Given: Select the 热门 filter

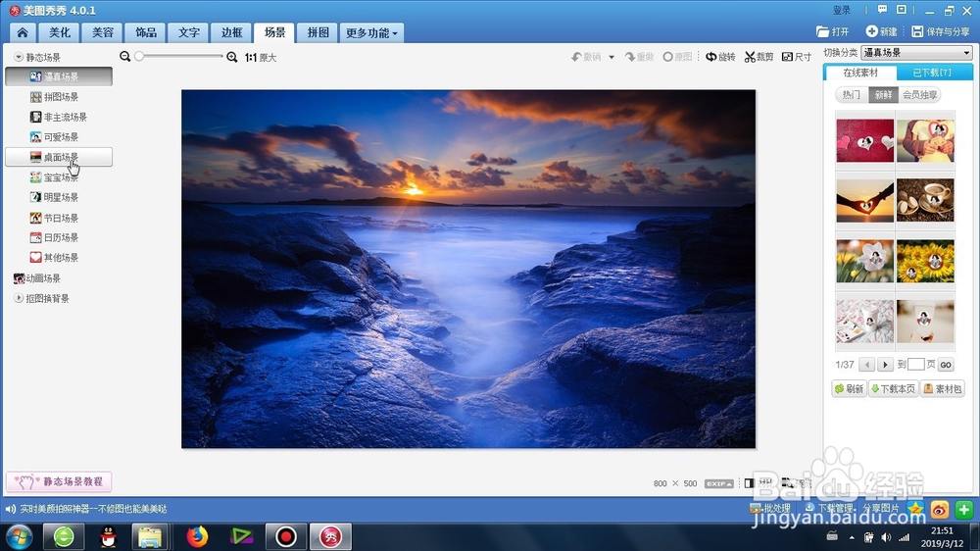Looking at the screenshot, I should click(852, 94).
